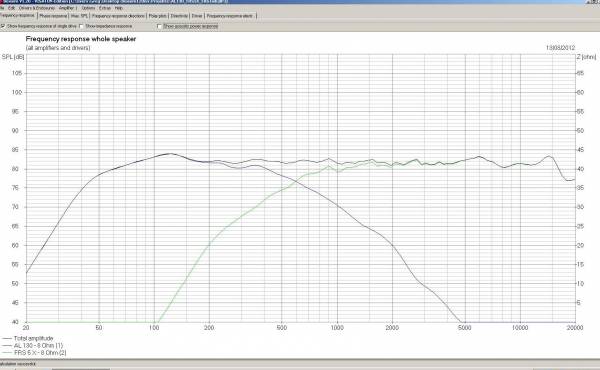Enable Show impedance response checkbox
This screenshot has height=370, width=600.
pyautogui.click(x=81, y=26)
